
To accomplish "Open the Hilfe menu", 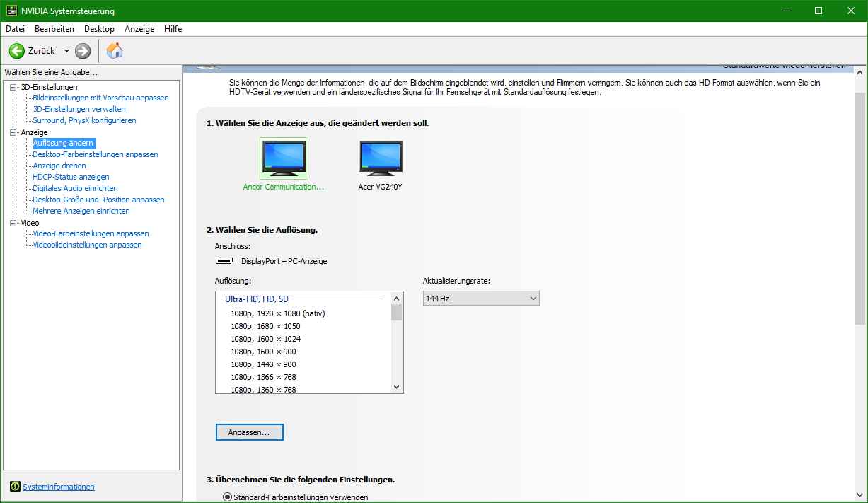I will pyautogui.click(x=173, y=29).
